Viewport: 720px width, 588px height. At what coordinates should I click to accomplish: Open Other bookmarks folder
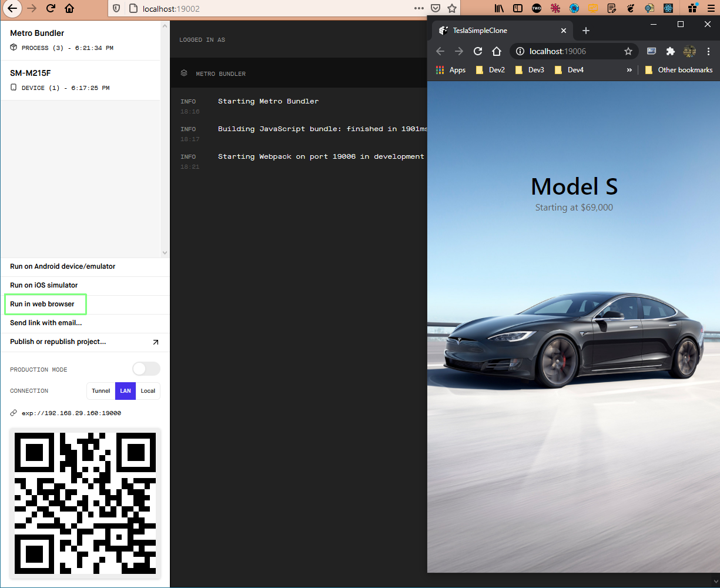[679, 70]
